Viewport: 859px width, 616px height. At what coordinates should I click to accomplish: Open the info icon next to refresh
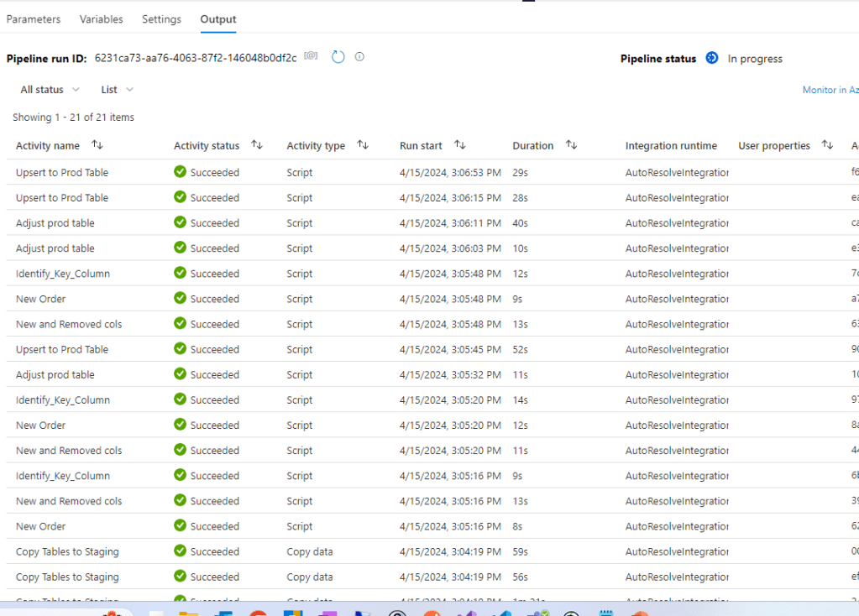359,57
